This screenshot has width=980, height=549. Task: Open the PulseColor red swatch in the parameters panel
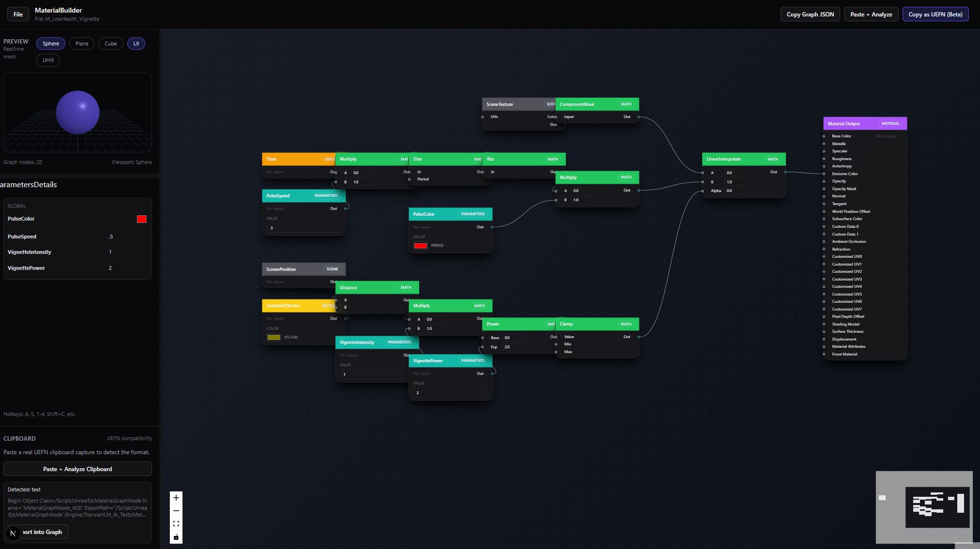pos(141,219)
